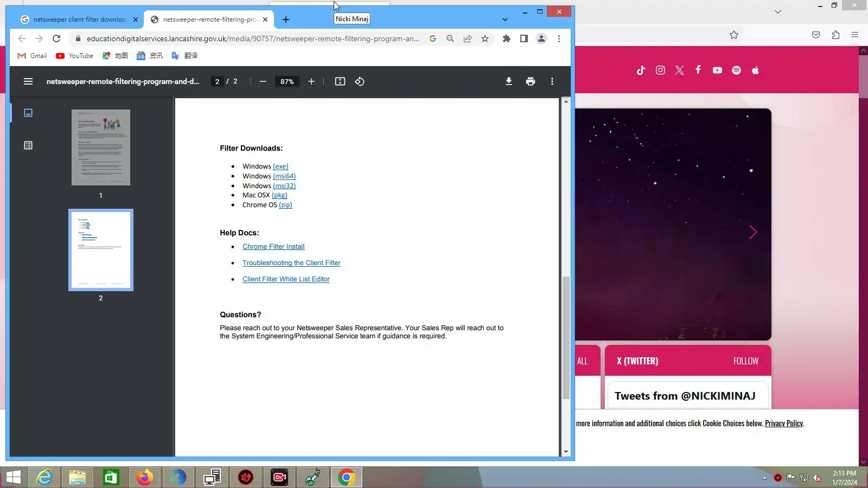Screen dimensions: 868x488
Task: Open Privacy Policy link on cookie banner
Action: pyautogui.click(x=784, y=423)
